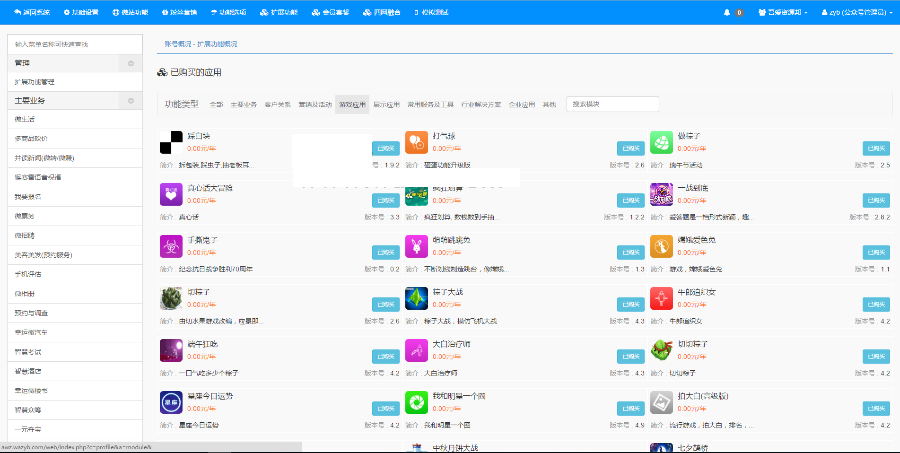The image size is (900, 453).
Task: Open 扩展功能管理 in the sidebar
Action: tap(75, 82)
